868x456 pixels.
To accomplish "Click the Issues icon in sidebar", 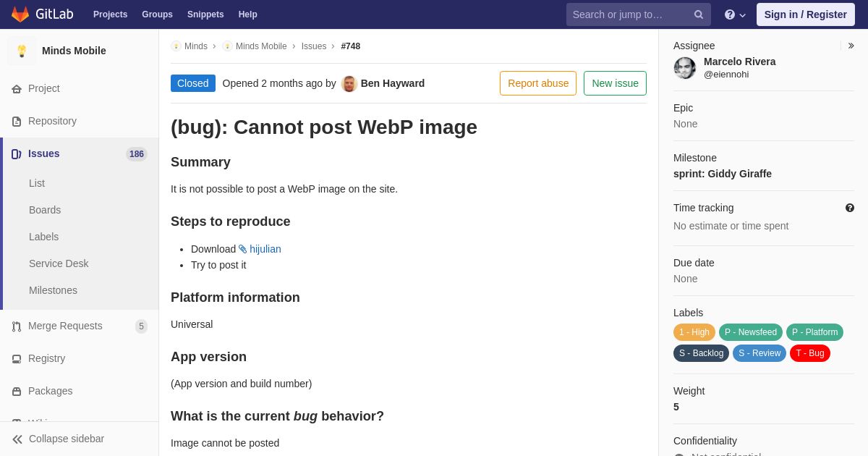I will (x=17, y=154).
